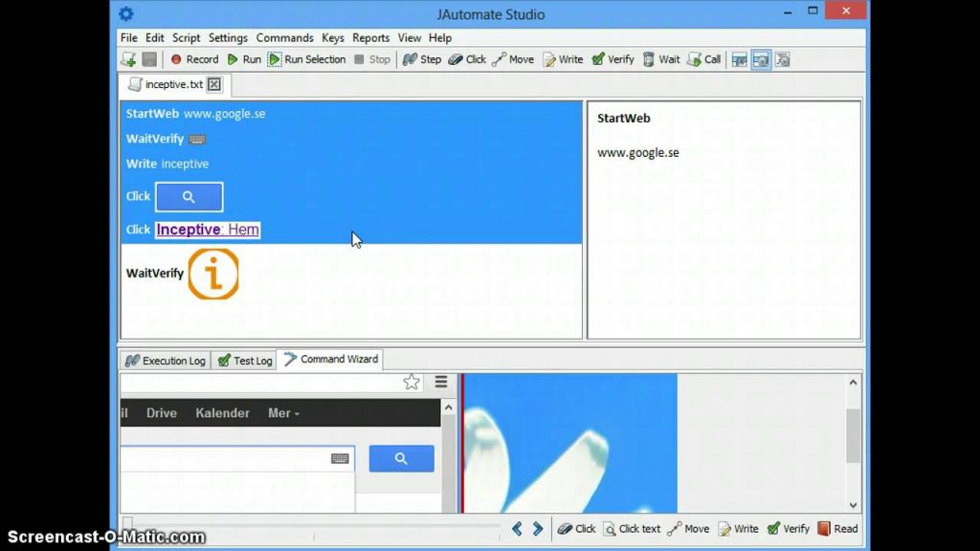The height and width of the screenshot is (551, 980).
Task: Click the bookmark star in captured browser
Action: [412, 382]
